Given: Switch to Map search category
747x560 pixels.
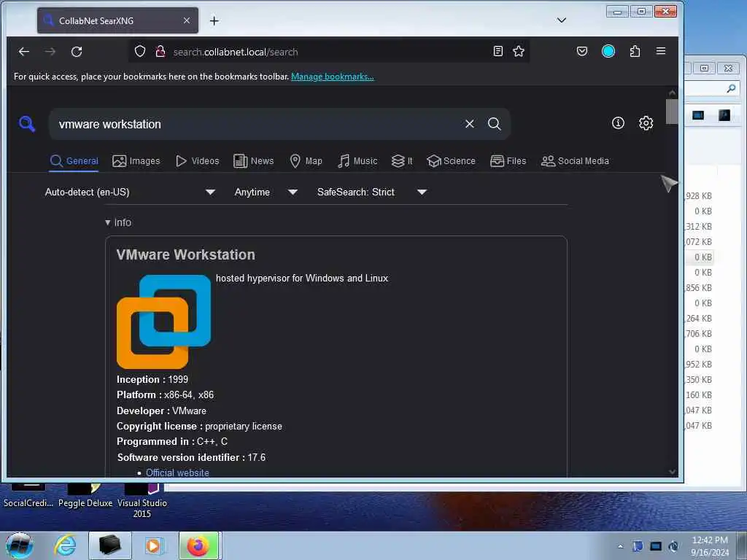Looking at the screenshot, I should click(306, 161).
